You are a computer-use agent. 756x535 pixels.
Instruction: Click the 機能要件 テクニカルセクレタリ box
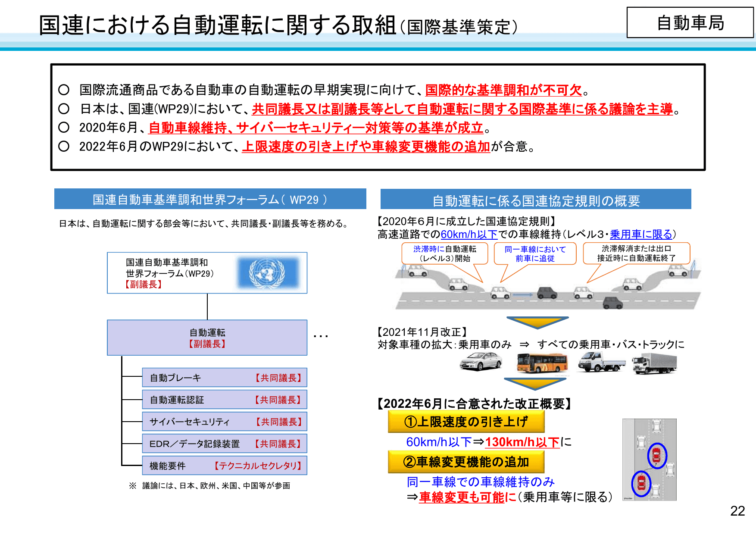click(x=225, y=466)
